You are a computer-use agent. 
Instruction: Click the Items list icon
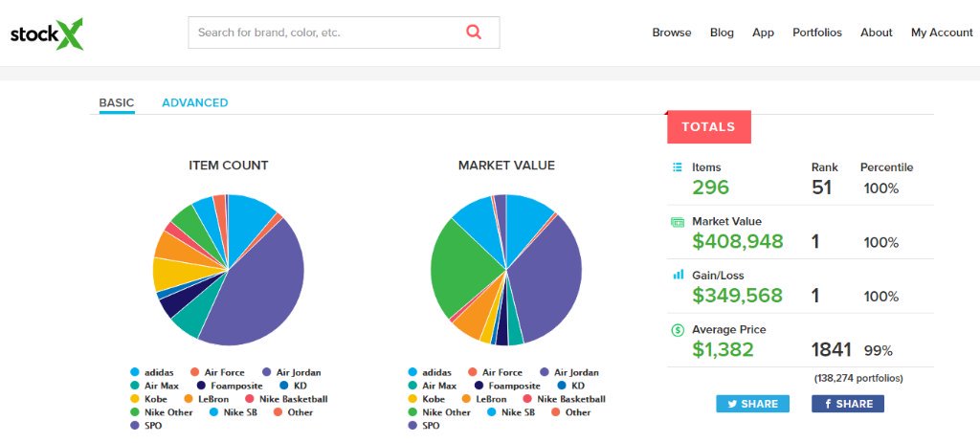click(678, 167)
